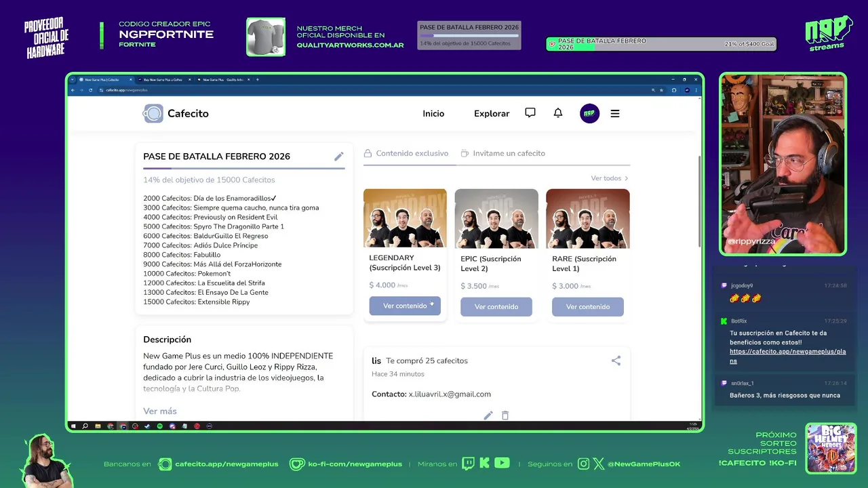Open the hamburger menu in Cafecito header
The height and width of the screenshot is (488, 868).
click(615, 113)
